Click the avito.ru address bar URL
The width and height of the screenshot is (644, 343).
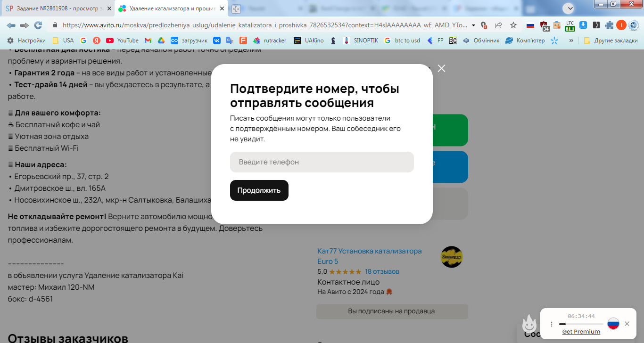265,25
